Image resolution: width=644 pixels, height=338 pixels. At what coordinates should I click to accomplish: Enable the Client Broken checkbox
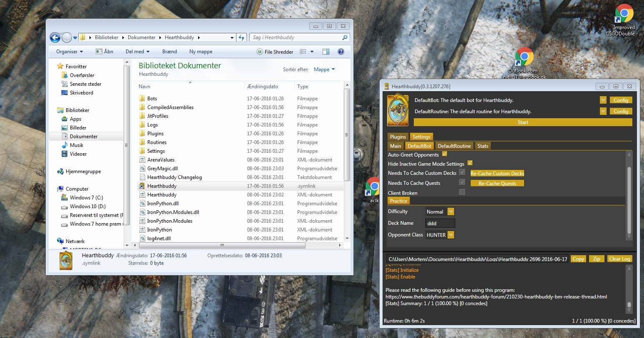(x=462, y=192)
